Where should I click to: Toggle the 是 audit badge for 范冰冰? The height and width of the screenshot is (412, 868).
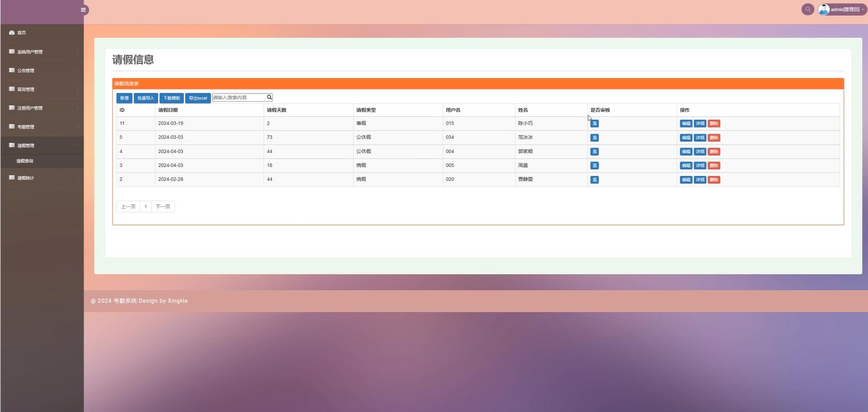point(595,137)
